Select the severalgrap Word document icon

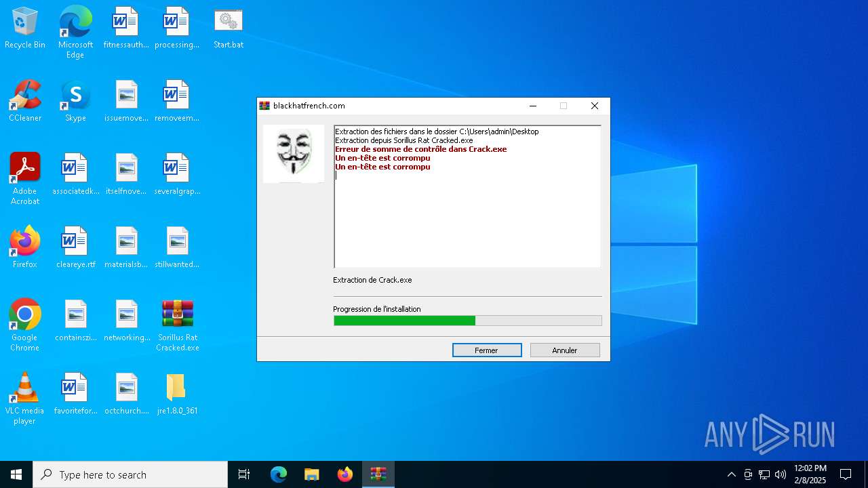177,175
